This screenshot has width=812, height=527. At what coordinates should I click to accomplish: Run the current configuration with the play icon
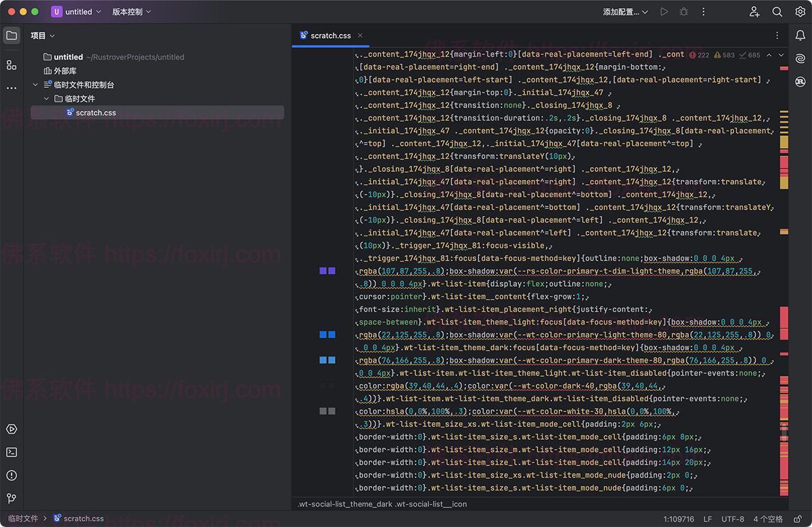pos(664,12)
